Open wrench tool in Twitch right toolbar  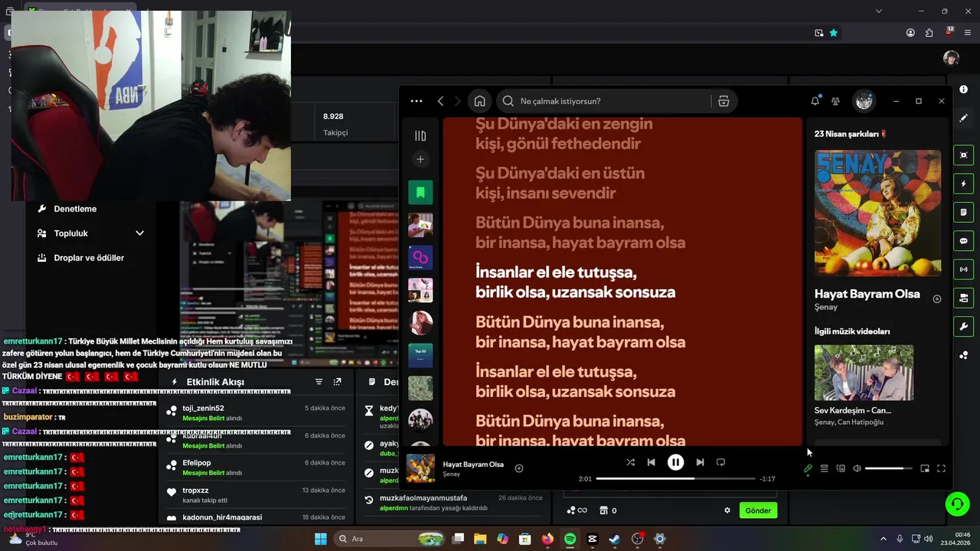point(963,327)
